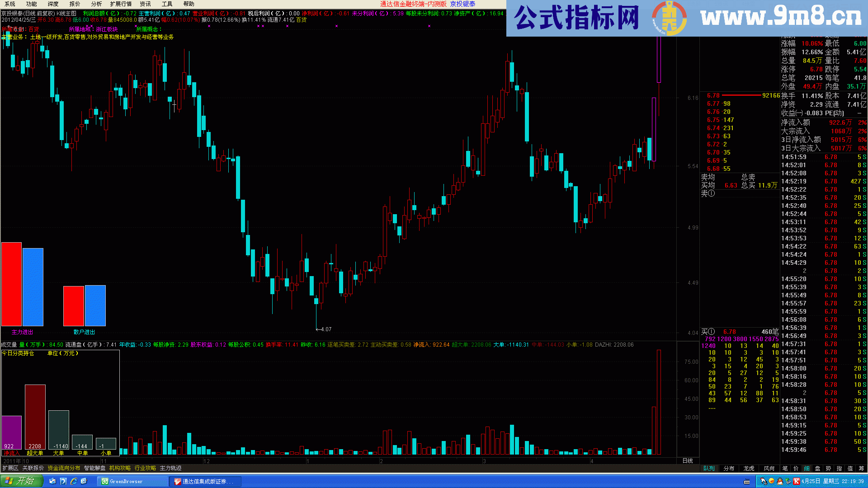This screenshot has width=868, height=488.
Task: Open the GreenBrowser taskbar button
Action: (x=133, y=482)
